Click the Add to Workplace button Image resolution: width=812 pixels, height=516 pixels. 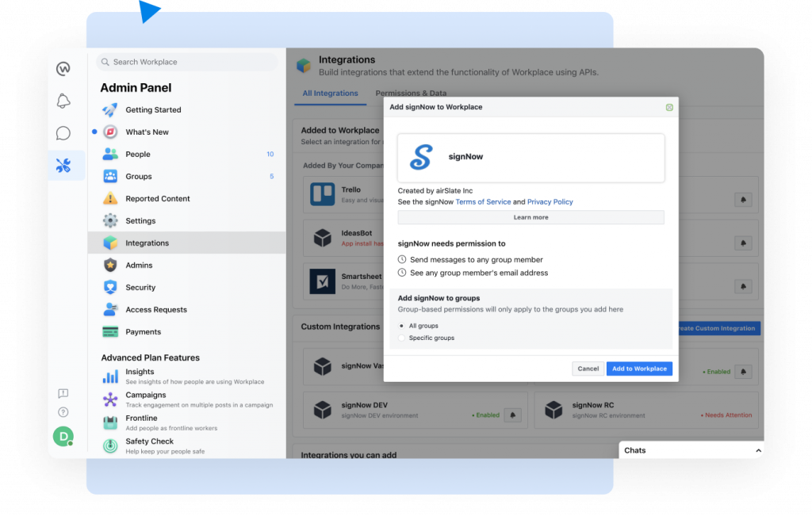[x=639, y=369]
